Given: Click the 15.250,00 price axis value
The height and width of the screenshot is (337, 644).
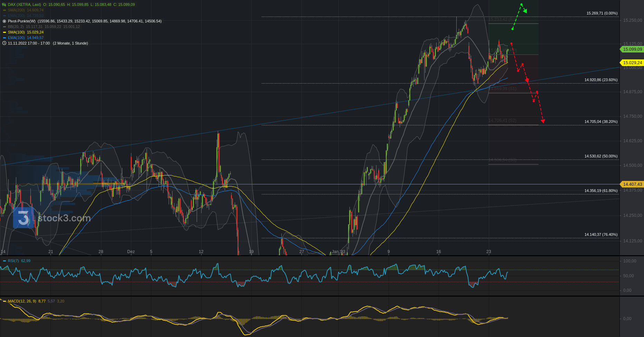Looking at the screenshot, I should (x=632, y=20).
